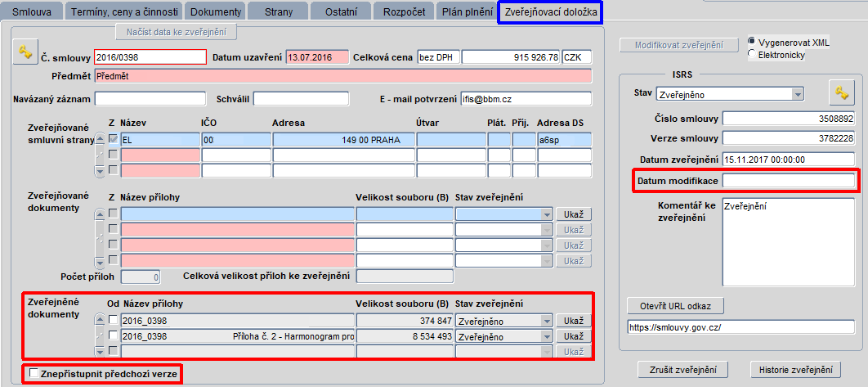This screenshot has width=868, height=387.
Task: Click the Datum uzavření field 13.07.2016
Action: (x=317, y=57)
